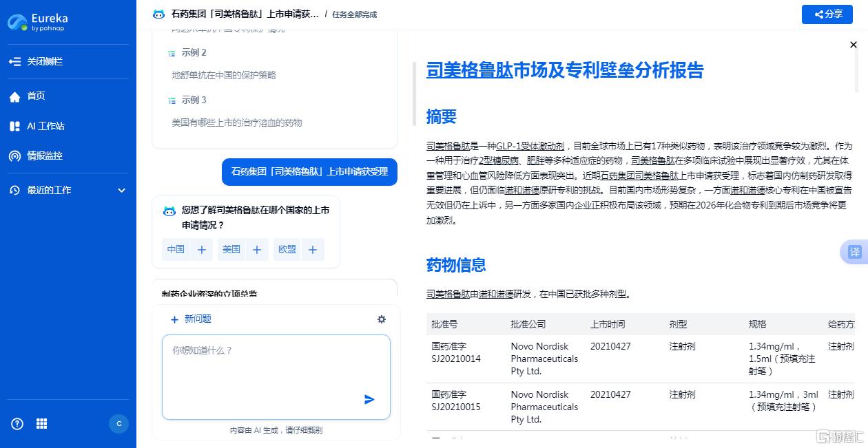This screenshot has width=868, height=448.
Task: Open AI 工作站 from sidebar
Action: (x=37, y=126)
